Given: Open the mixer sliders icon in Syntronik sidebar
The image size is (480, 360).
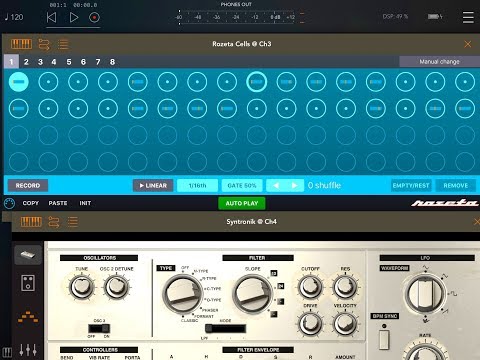Looking at the screenshot, I should (x=28, y=350).
